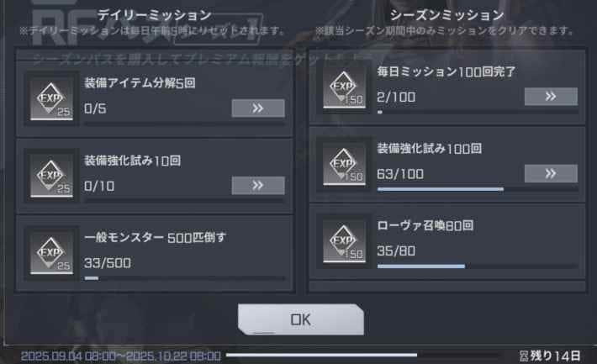Image resolution: width=597 pixels, height=364 pixels.
Task: Click EXP 25 icon for 装備強化試み10回
Action: click(x=51, y=177)
